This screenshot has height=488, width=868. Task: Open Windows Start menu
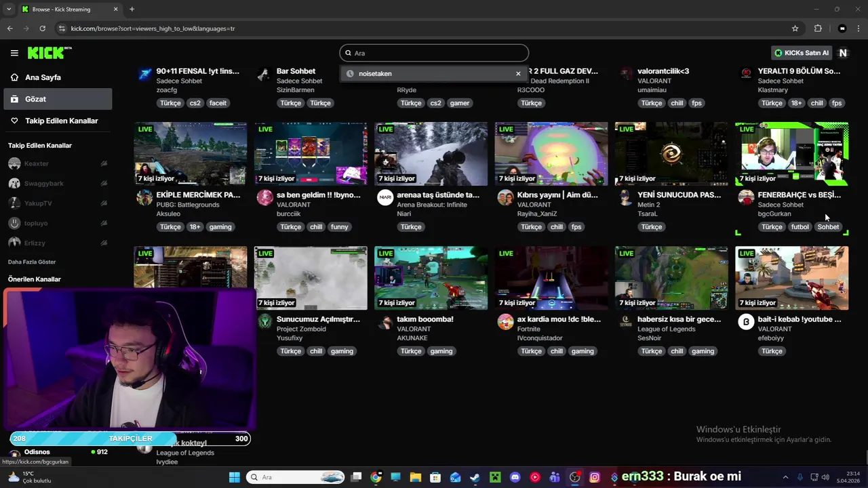(x=234, y=477)
